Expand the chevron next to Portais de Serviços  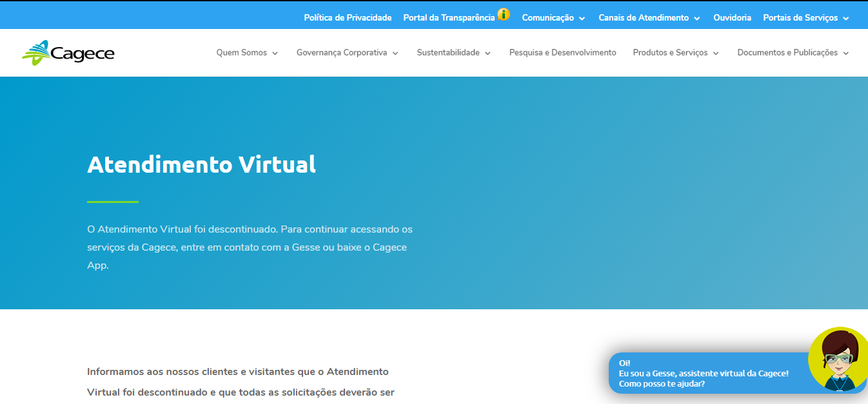845,19
